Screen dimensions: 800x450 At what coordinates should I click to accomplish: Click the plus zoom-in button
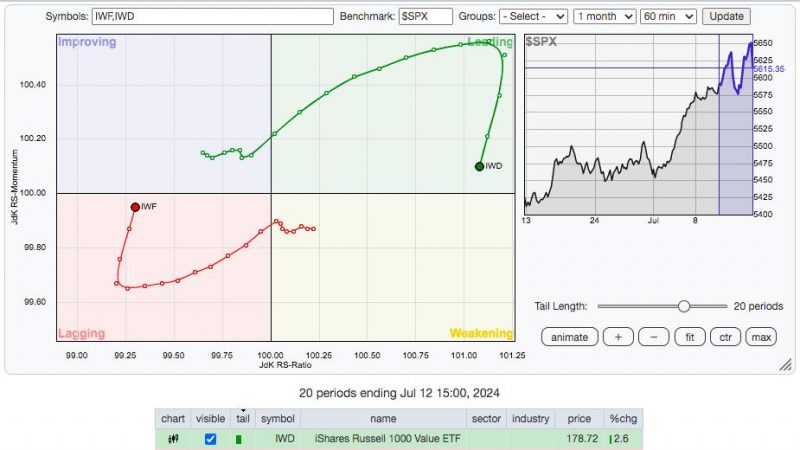[618, 337]
